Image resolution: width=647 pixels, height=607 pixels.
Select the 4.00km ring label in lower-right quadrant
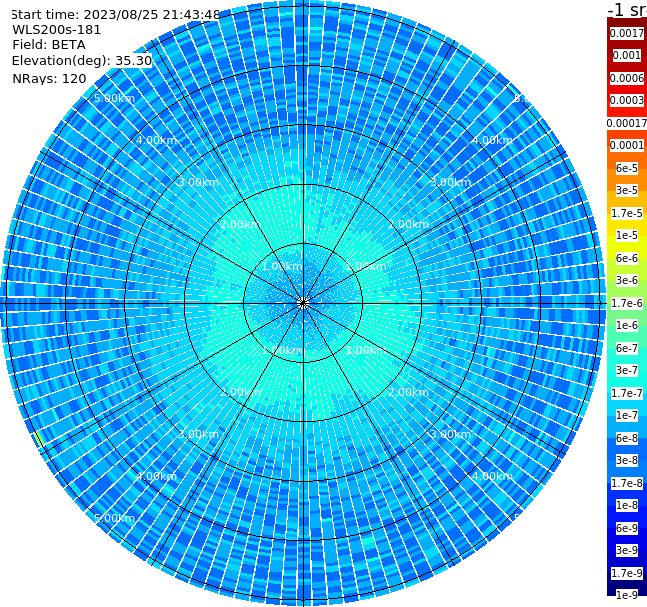tap(492, 476)
